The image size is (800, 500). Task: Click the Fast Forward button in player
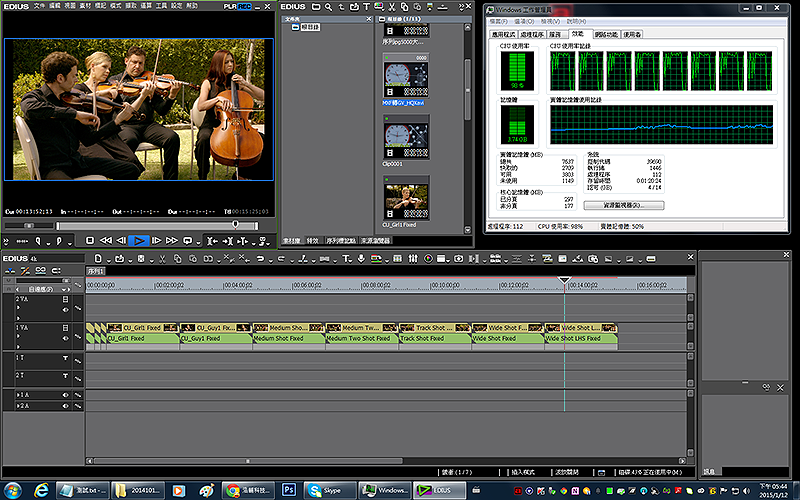(x=172, y=241)
